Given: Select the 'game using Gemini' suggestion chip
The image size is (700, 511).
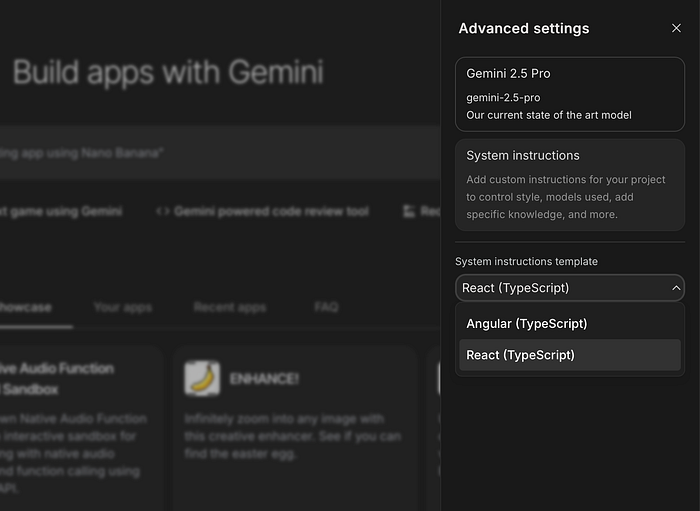Looking at the screenshot, I should click(x=60, y=211).
